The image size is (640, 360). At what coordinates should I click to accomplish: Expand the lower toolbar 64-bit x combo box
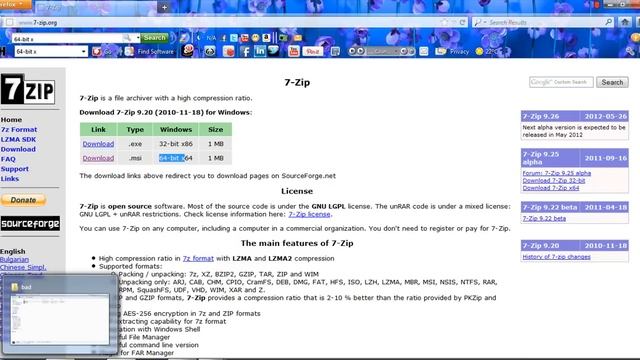pos(83,52)
